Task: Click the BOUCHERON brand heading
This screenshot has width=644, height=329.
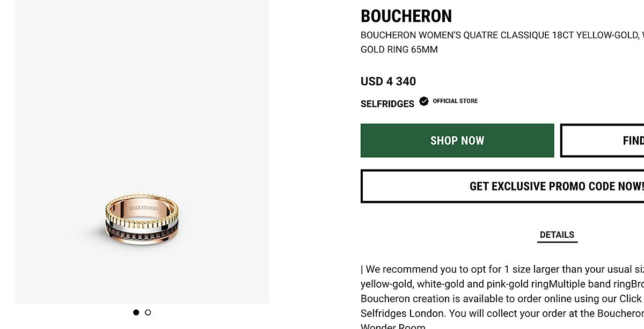Action: 406,17
